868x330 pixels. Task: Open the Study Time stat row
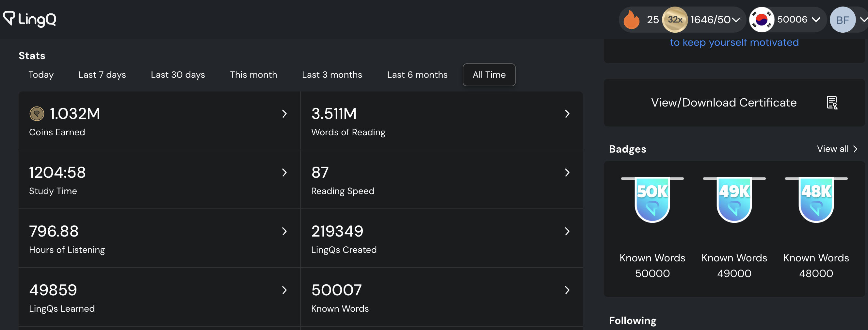(159, 179)
